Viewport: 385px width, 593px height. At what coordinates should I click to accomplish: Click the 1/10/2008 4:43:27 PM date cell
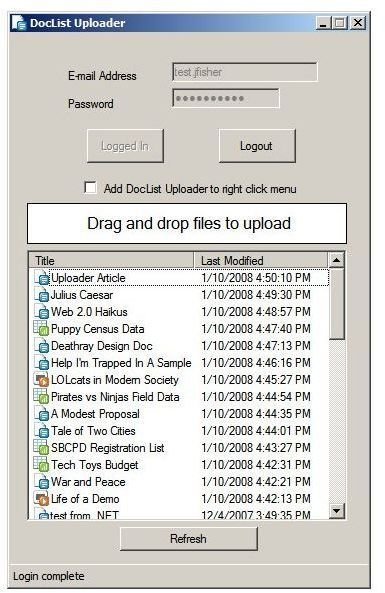tap(256, 448)
